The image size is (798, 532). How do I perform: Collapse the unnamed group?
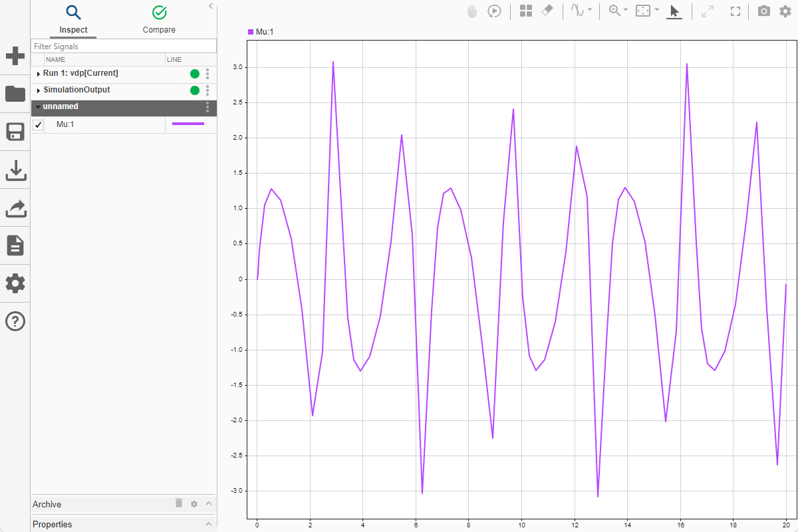click(x=38, y=106)
